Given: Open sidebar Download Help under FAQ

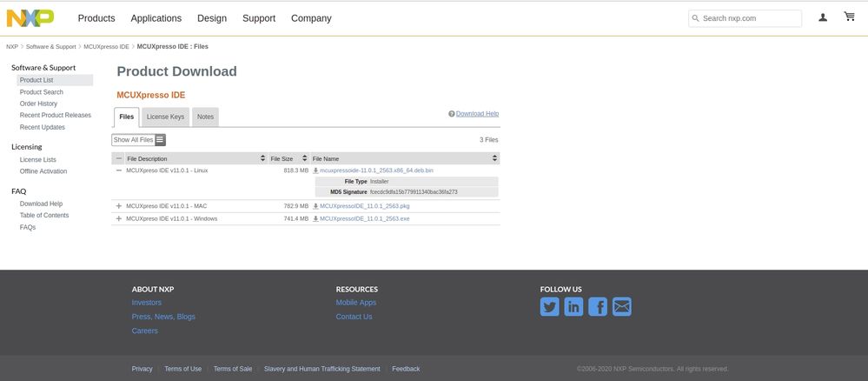Looking at the screenshot, I should click(x=42, y=204).
